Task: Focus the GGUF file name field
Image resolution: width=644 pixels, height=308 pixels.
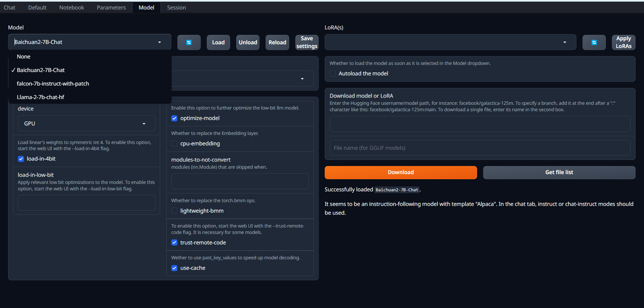Action: [480, 148]
